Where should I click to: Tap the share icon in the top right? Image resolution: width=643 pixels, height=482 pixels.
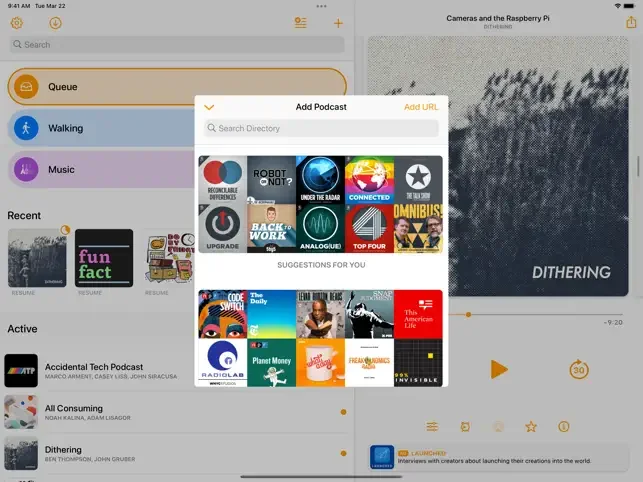(631, 22)
